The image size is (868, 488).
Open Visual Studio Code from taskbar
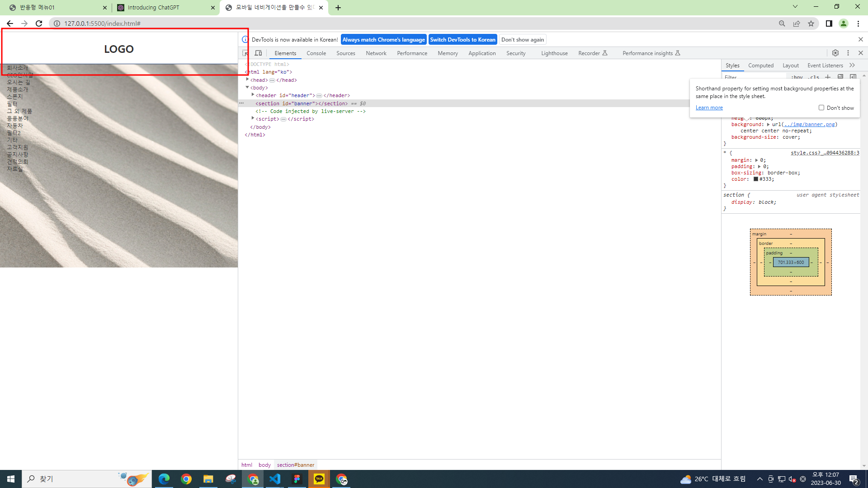point(275,479)
